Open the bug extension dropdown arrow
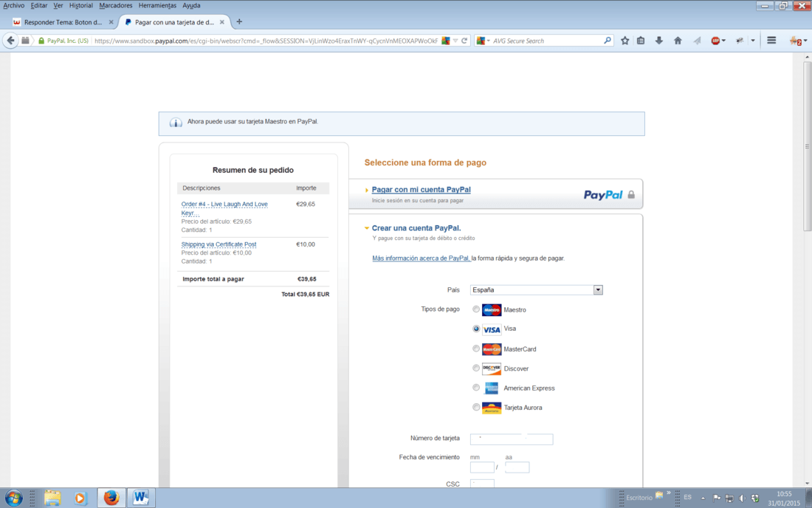Viewport: 812px width, 508px height. [753, 41]
